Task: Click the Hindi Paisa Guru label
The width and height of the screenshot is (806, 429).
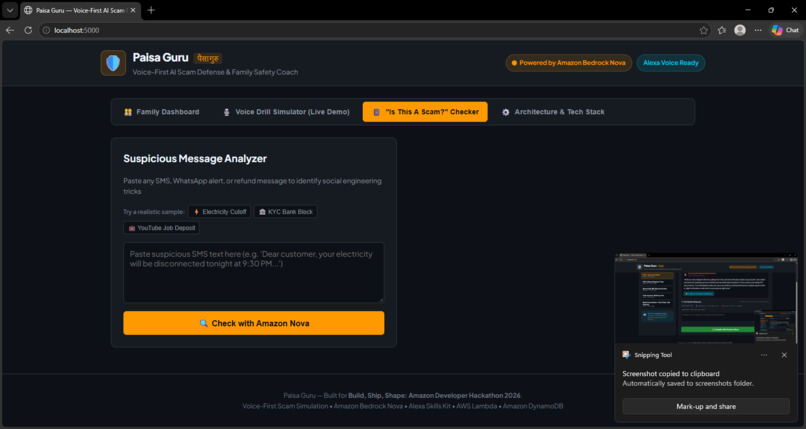Action: (208, 59)
